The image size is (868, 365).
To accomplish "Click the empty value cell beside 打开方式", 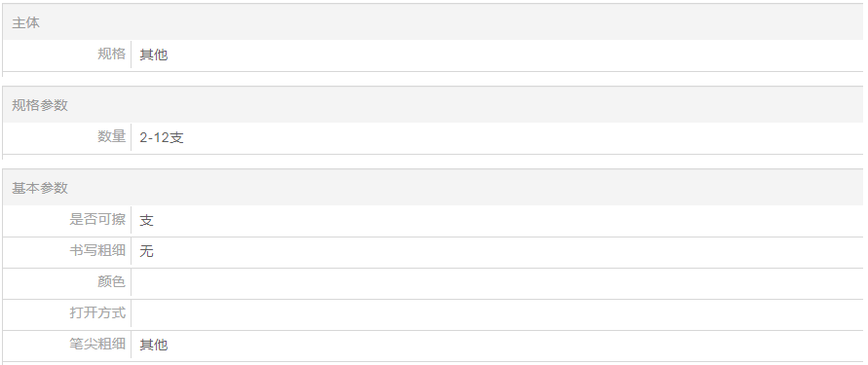I will (497, 314).
